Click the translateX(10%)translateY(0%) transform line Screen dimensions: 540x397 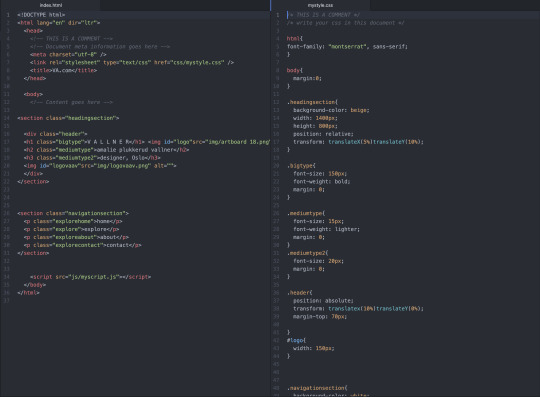point(358,309)
